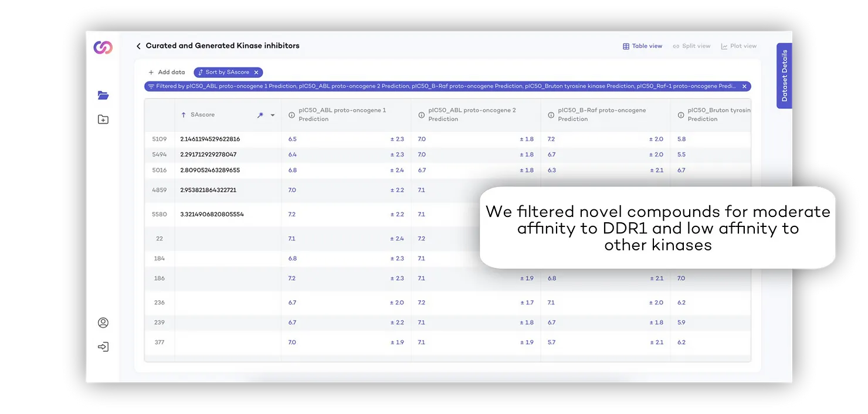The height and width of the screenshot is (414, 868).
Task: Click Bruton value 5.5 in row 5494
Action: pos(681,154)
